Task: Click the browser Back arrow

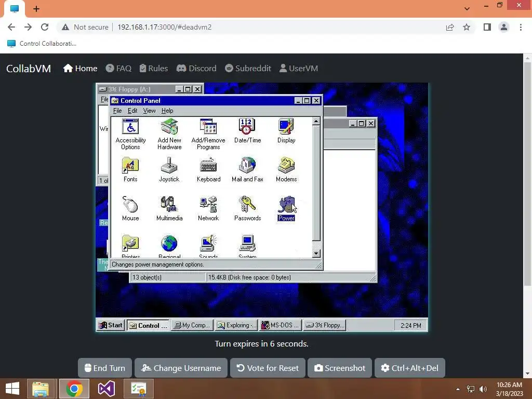Action: click(11, 27)
